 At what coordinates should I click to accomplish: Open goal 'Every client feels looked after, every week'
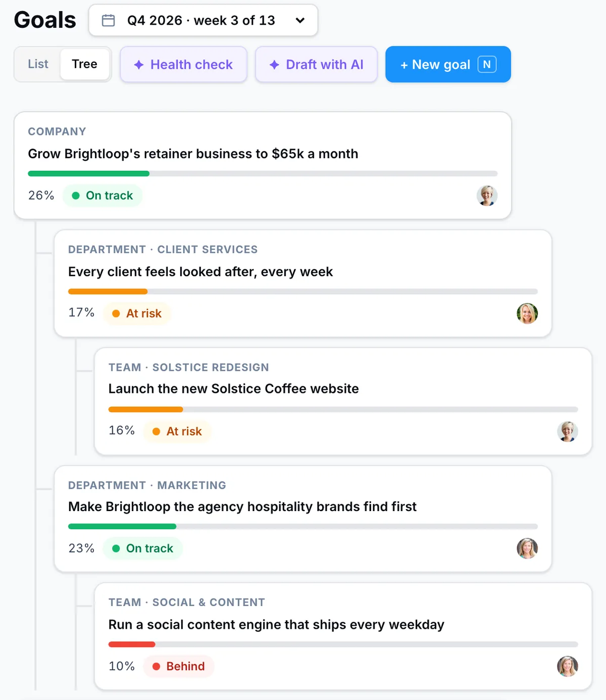click(x=200, y=272)
